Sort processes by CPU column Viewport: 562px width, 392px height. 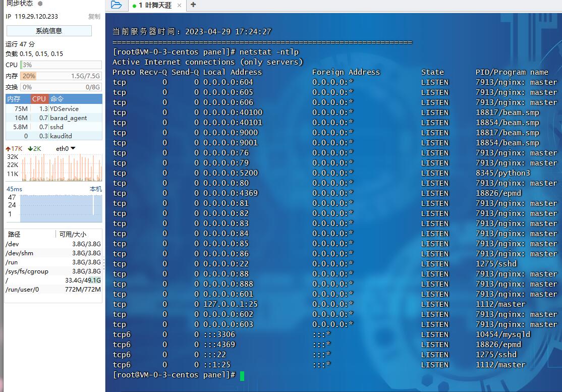click(x=39, y=99)
